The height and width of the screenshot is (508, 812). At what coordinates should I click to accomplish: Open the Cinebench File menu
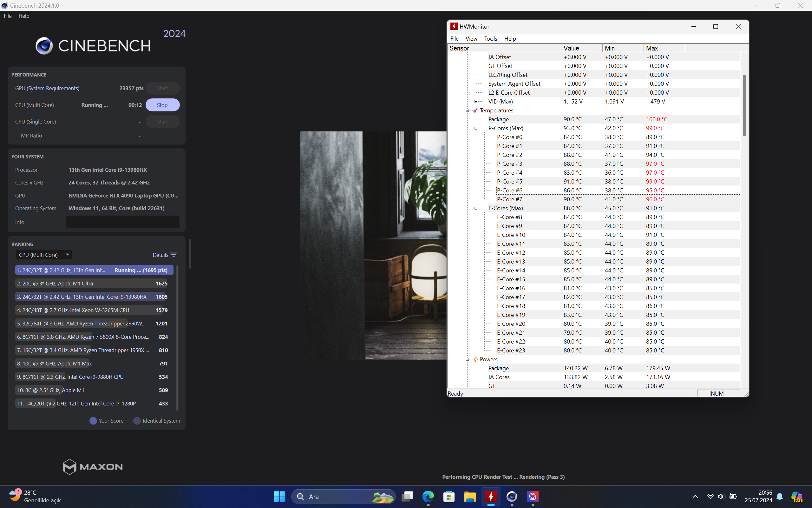click(7, 16)
